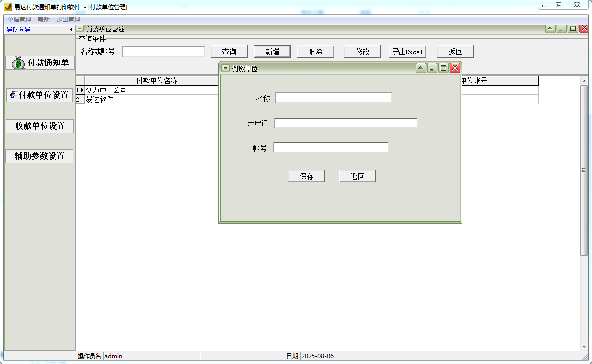The image size is (592, 364).
Task: Click the window icon beside 付款单位 dialog title
Action: click(224, 68)
